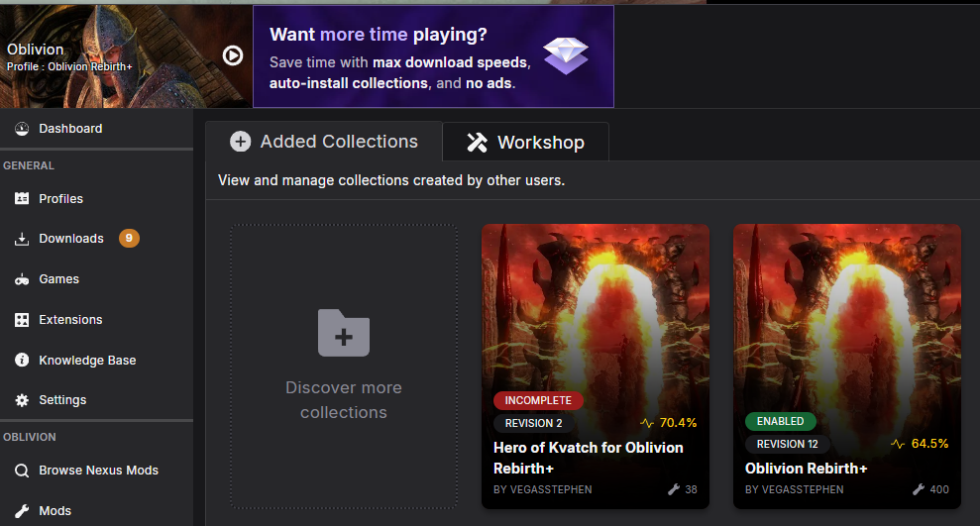Click the REVISION 12 label
Image resolution: width=980 pixels, height=526 pixels.
(788, 444)
